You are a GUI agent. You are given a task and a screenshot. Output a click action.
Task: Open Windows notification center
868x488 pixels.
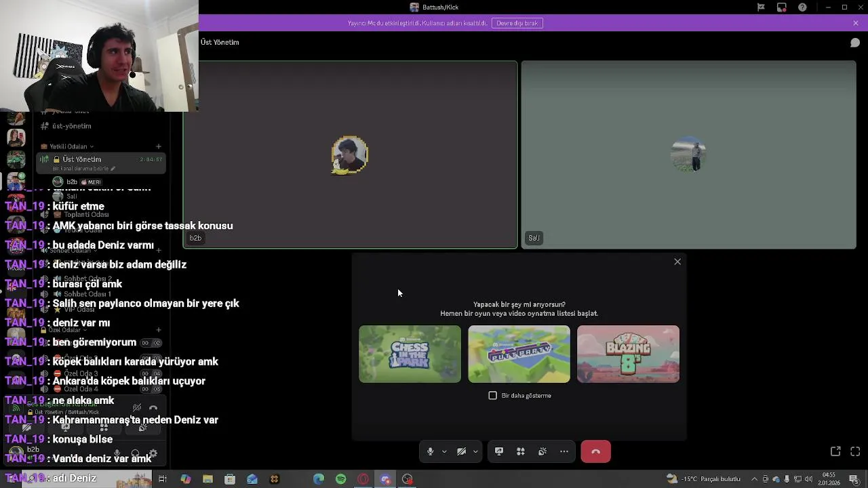pyautogui.click(x=854, y=479)
